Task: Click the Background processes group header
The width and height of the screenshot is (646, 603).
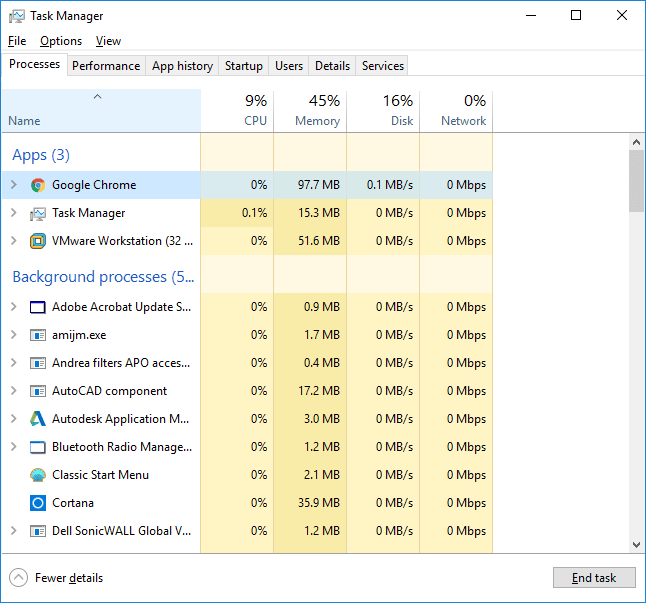Action: 103,277
